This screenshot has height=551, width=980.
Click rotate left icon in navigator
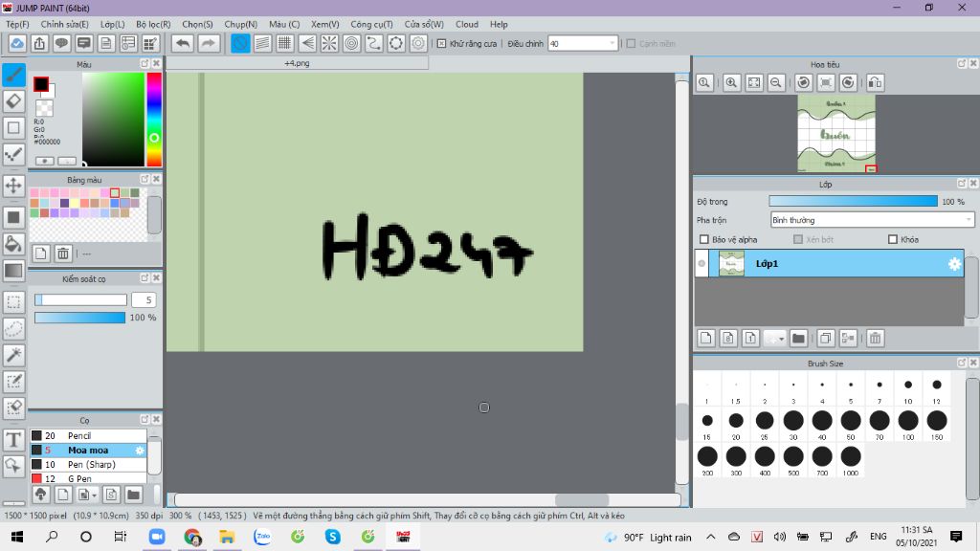click(x=804, y=82)
